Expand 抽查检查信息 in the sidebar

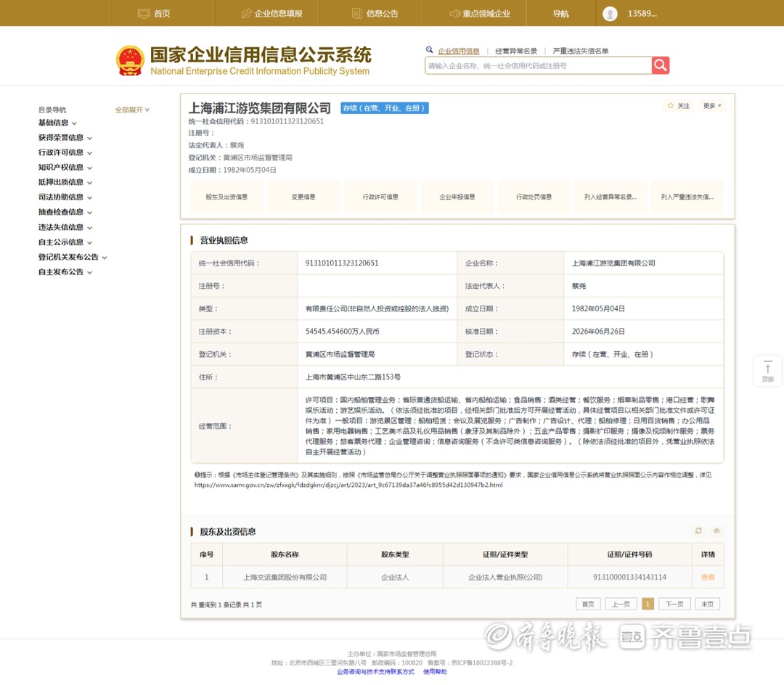coord(65,213)
